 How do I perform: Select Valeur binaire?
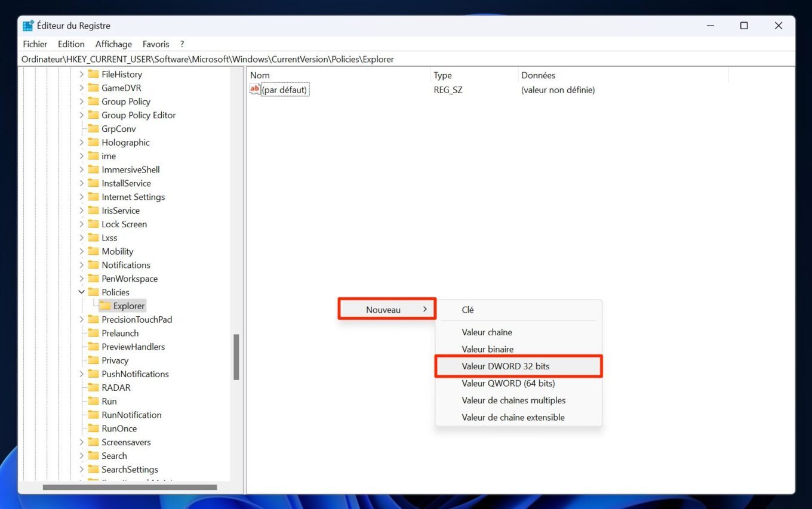[x=518, y=349]
